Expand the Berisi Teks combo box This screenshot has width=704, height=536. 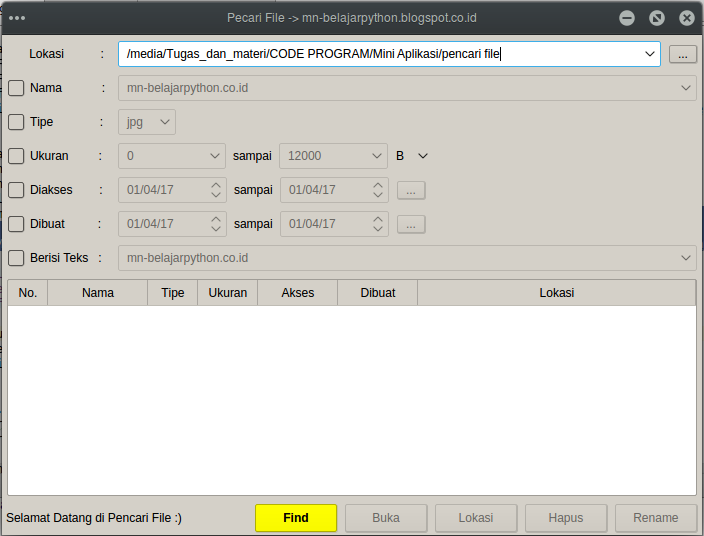(686, 258)
